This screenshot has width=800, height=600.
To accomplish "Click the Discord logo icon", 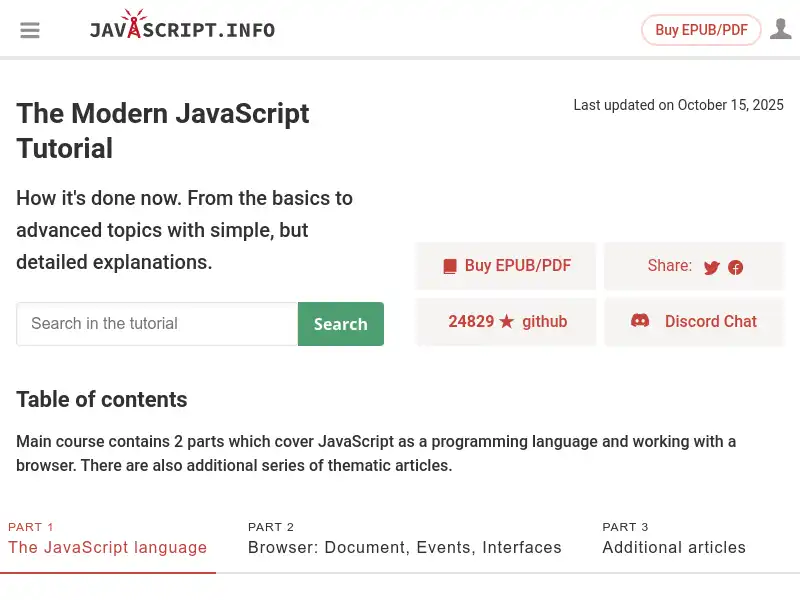I will coord(641,321).
